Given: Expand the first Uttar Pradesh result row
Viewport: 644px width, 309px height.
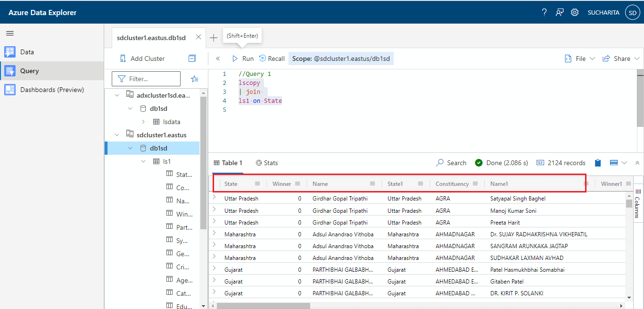Looking at the screenshot, I should coord(214,198).
